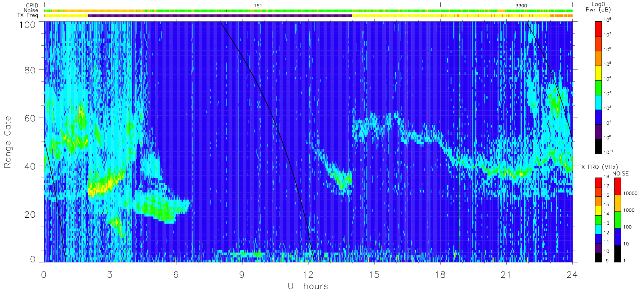Pick the red top segment of power colorbar

click(599, 29)
